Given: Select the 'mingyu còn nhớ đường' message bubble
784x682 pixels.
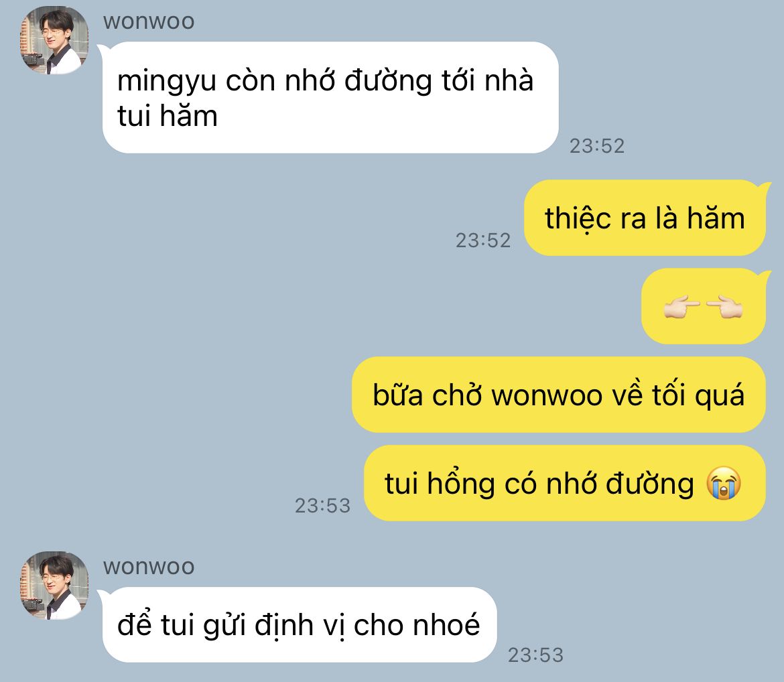Looking at the screenshot, I should point(330,98).
